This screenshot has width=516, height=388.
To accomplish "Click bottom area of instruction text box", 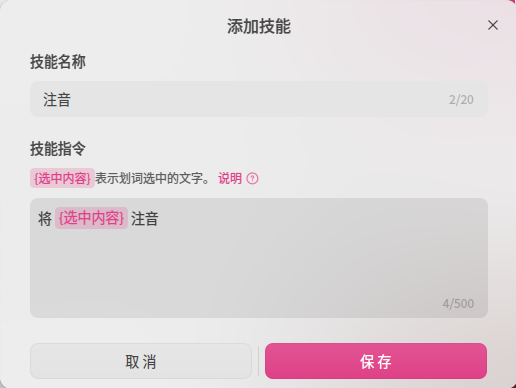I will [x=233, y=300].
